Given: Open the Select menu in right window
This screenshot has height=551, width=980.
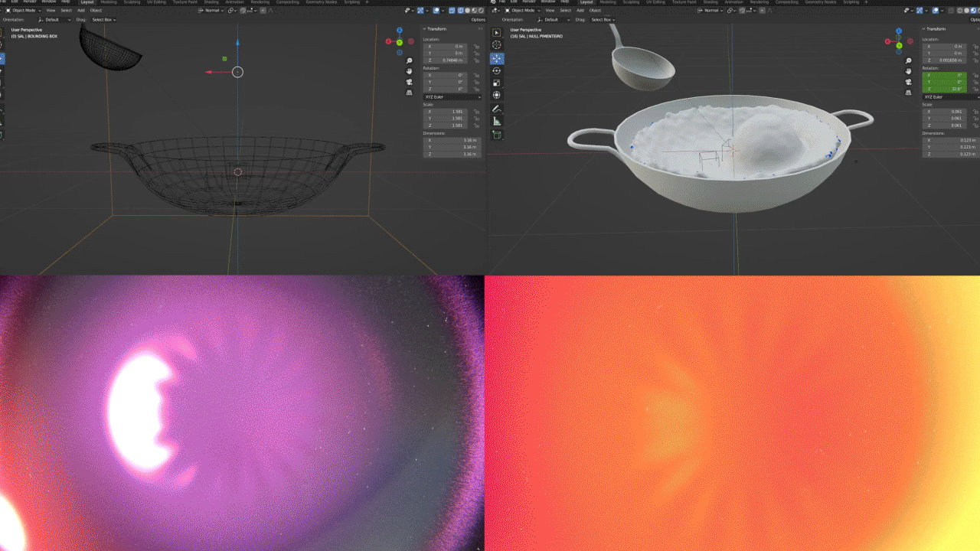Looking at the screenshot, I should (565, 11).
